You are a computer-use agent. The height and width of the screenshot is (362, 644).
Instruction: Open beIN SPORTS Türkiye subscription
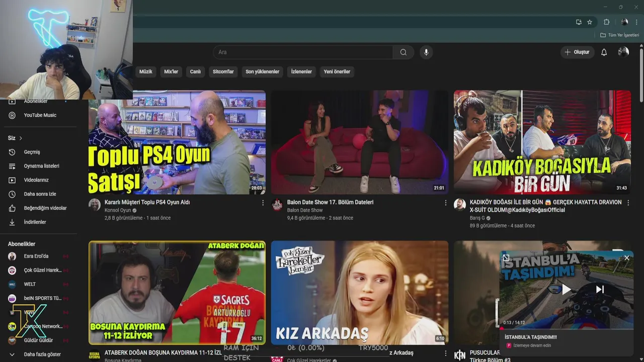click(38, 298)
